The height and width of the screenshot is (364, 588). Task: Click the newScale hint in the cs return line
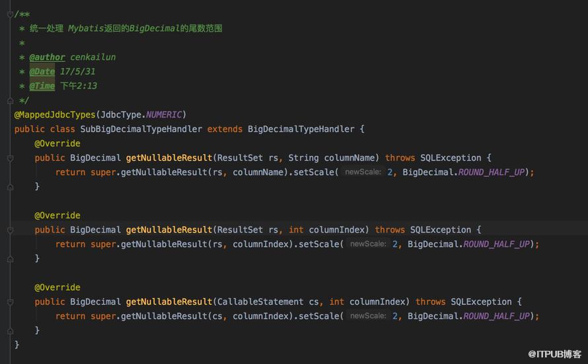[368, 316]
